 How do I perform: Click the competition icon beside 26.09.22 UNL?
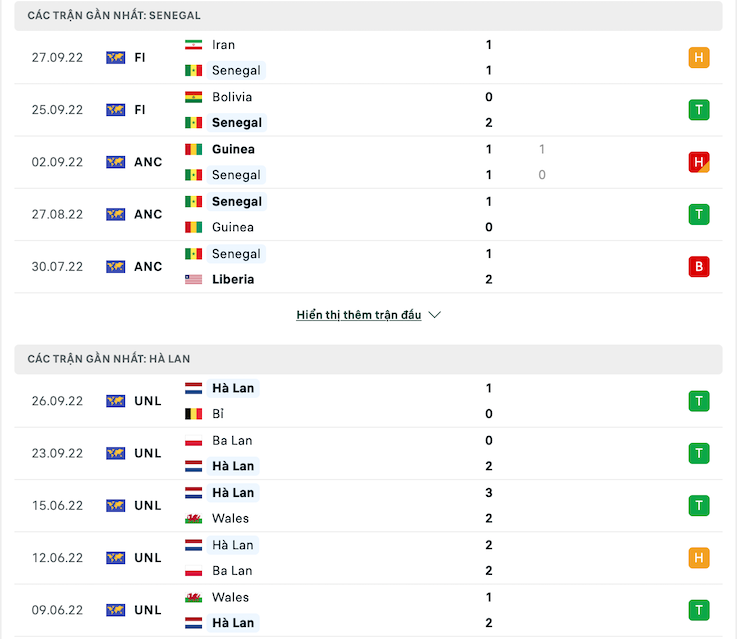click(116, 401)
